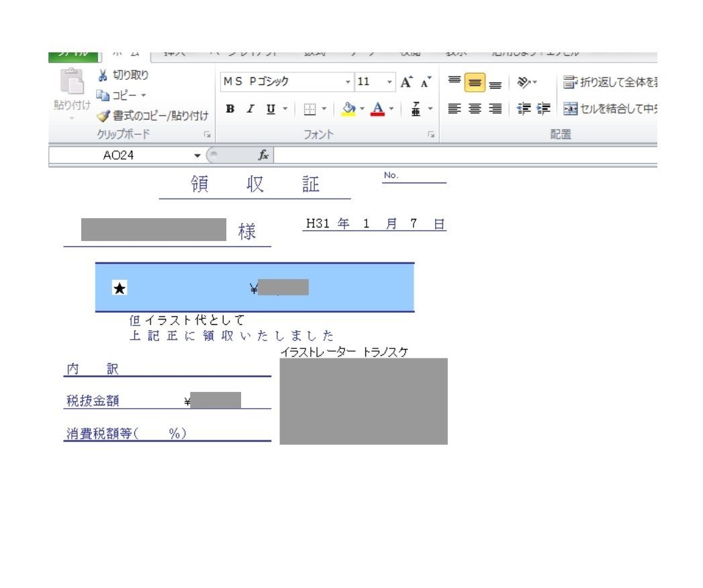Select the 月 month label cell
The width and height of the screenshot is (703, 588).
[x=391, y=224]
